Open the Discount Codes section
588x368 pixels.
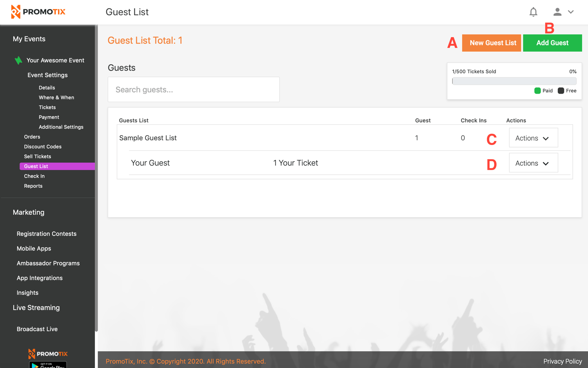tap(42, 146)
